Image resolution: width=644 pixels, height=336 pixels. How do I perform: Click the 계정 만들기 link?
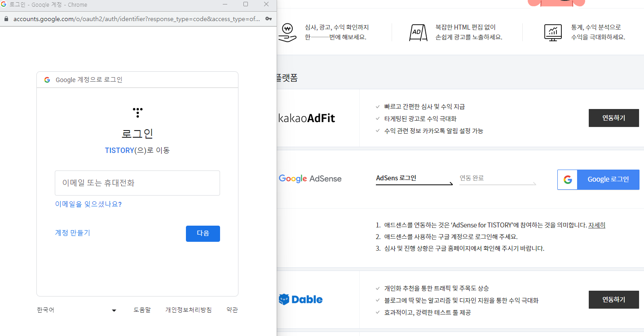[x=72, y=233]
